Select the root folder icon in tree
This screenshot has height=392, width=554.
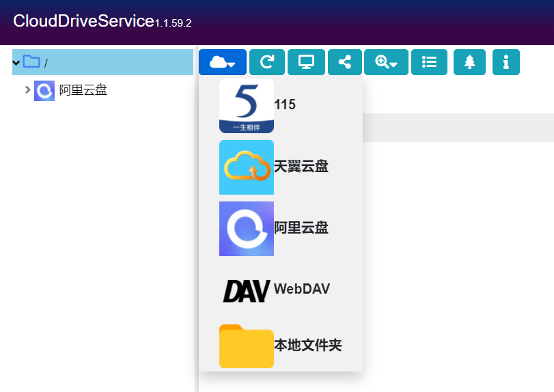tap(31, 61)
